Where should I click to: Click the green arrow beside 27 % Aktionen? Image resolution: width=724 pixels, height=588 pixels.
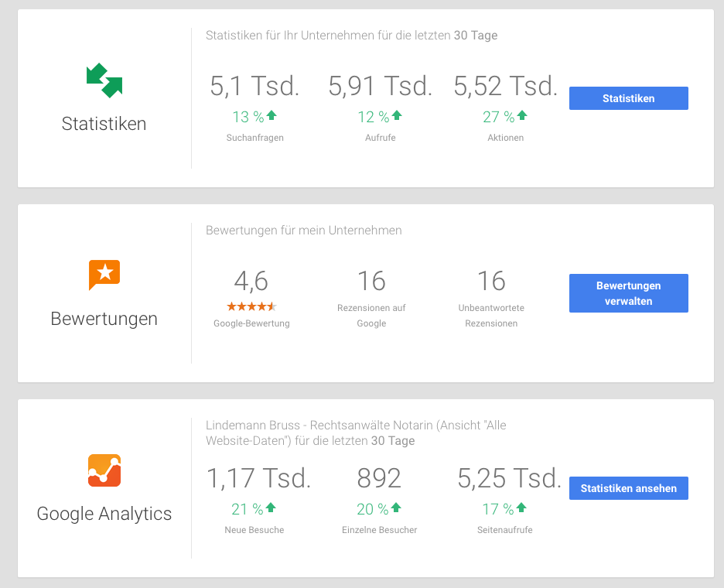point(522,116)
